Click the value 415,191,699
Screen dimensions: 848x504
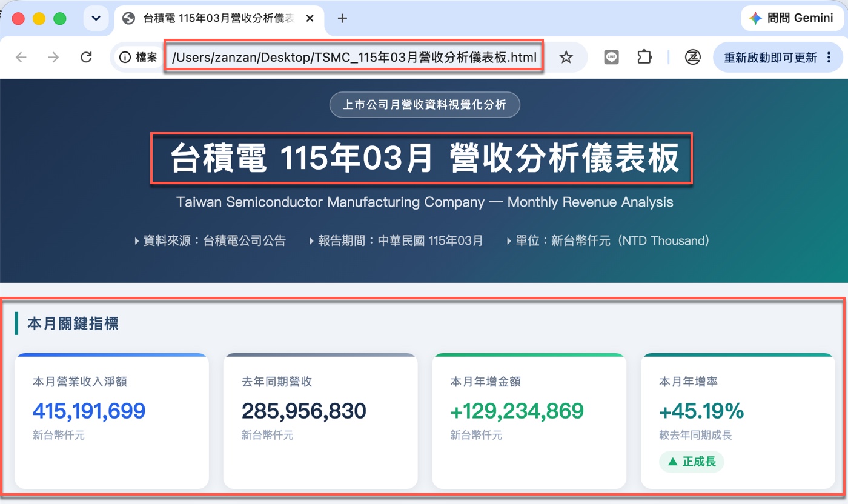click(89, 411)
